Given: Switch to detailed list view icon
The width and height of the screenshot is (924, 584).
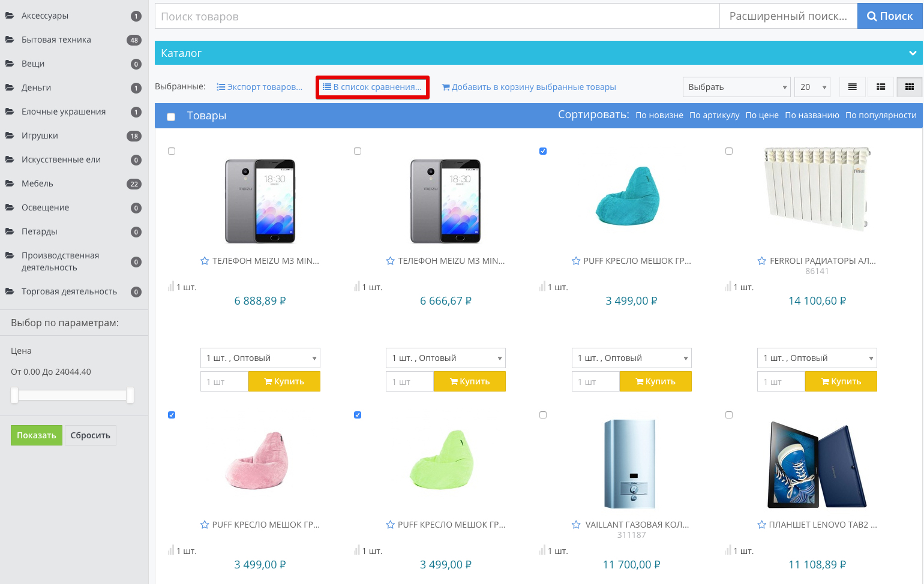Looking at the screenshot, I should click(x=881, y=87).
